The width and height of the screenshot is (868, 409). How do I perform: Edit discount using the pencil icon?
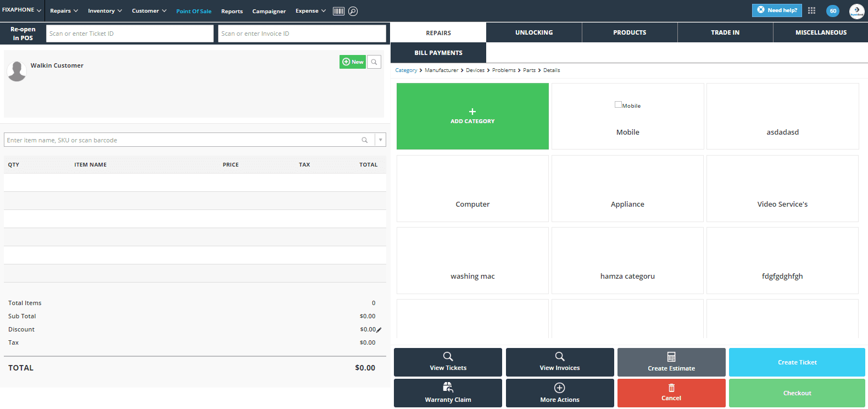(x=379, y=330)
